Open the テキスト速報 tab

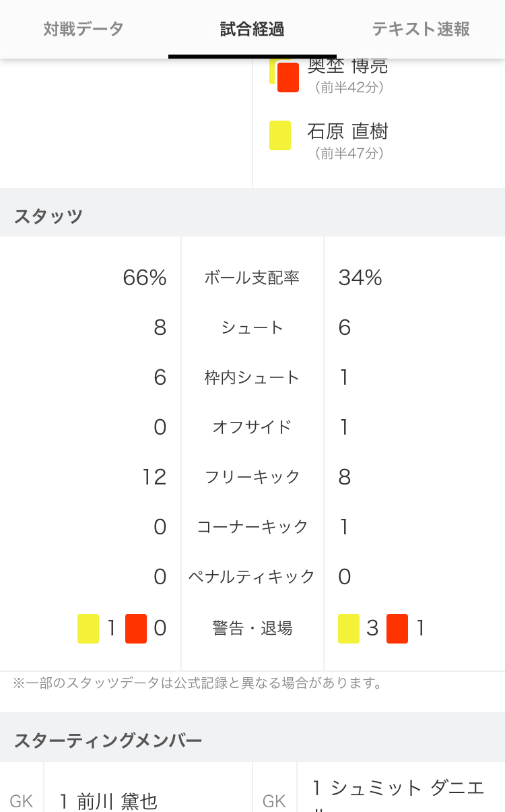click(x=421, y=29)
